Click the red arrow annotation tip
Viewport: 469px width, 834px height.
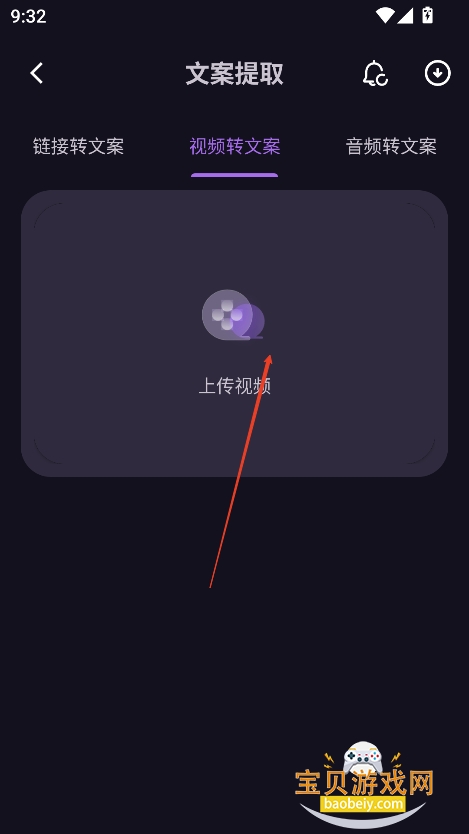pyautogui.click(x=268, y=360)
